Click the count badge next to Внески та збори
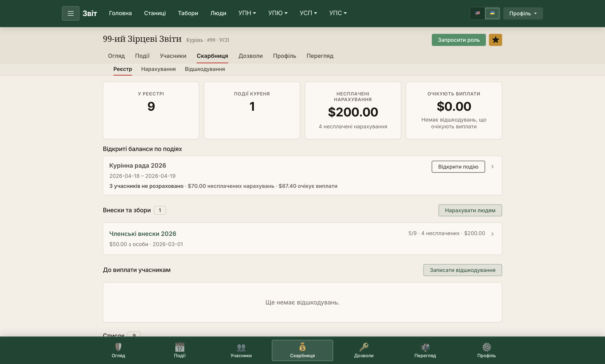Screen dimensions: 605x364 click(x=160, y=210)
